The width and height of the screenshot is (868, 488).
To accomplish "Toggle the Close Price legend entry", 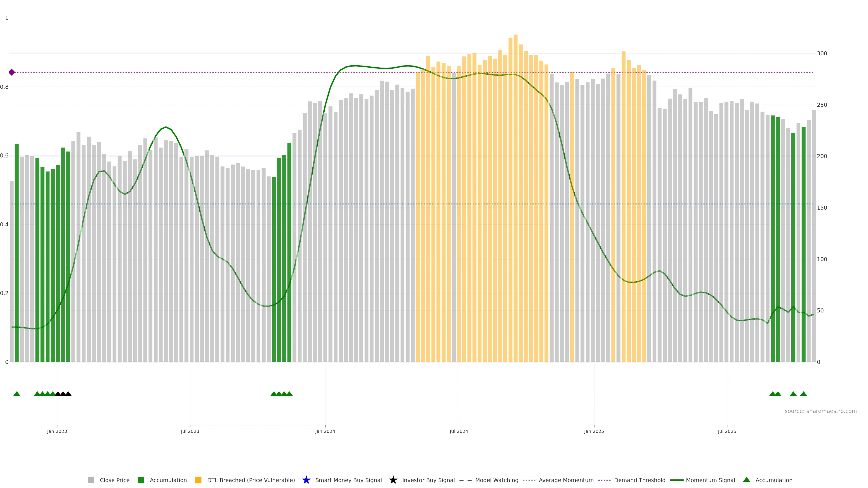I will pos(114,480).
